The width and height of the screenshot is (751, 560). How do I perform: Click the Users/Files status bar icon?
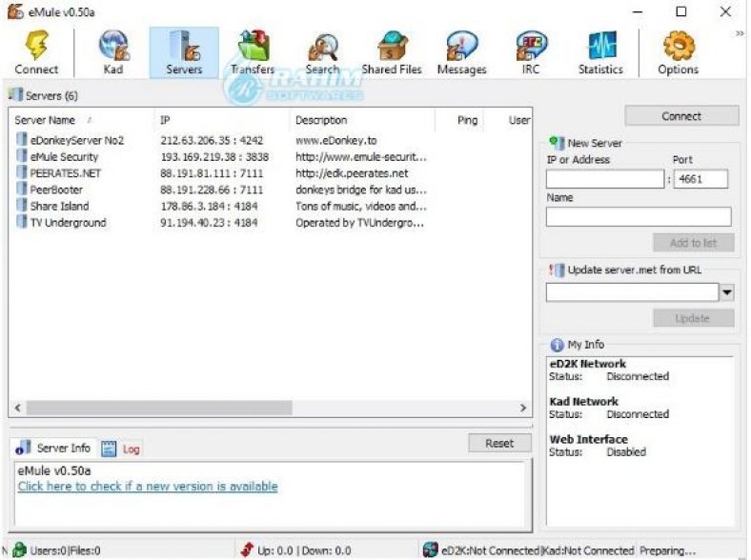coord(20,550)
